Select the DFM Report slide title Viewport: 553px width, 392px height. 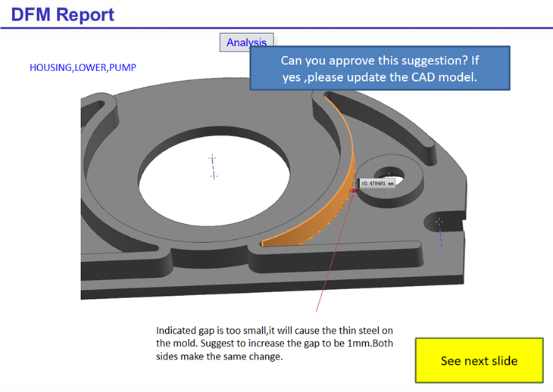63,14
